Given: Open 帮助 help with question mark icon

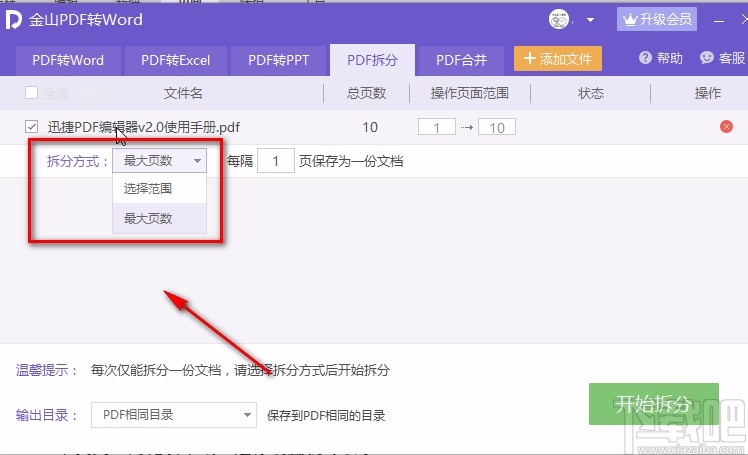Looking at the screenshot, I should click(661, 58).
